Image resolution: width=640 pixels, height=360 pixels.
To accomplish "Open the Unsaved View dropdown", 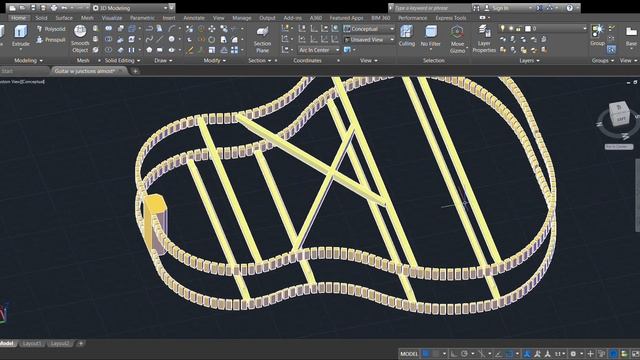I will (x=369, y=40).
